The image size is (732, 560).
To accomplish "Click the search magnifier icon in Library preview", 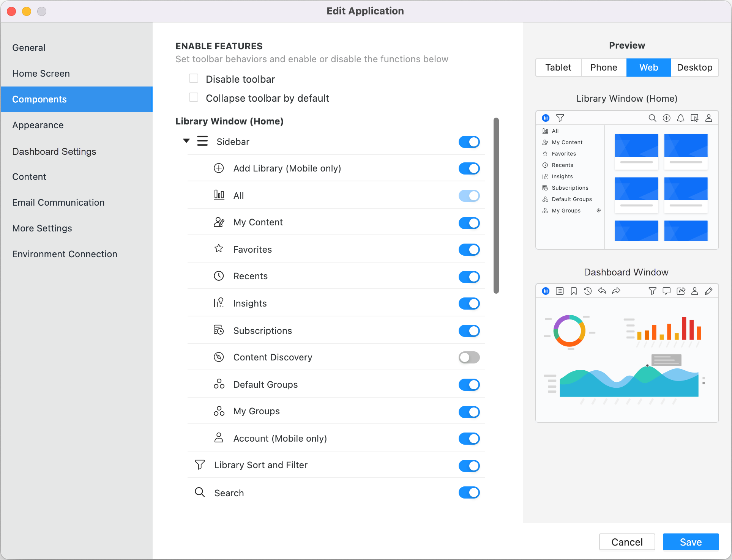I will click(652, 118).
